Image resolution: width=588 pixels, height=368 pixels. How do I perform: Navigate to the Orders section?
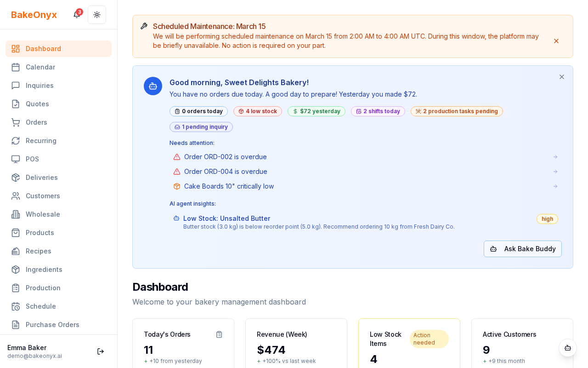(36, 122)
